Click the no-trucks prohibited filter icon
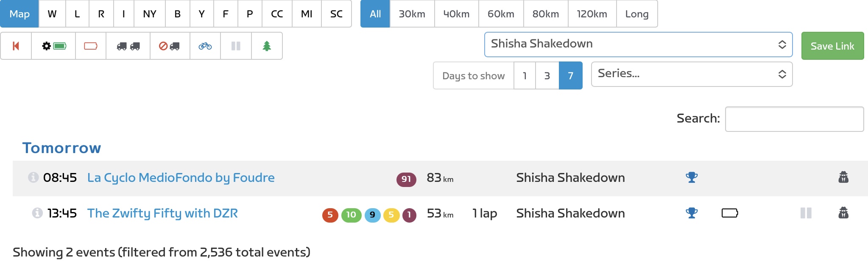 [x=170, y=46]
